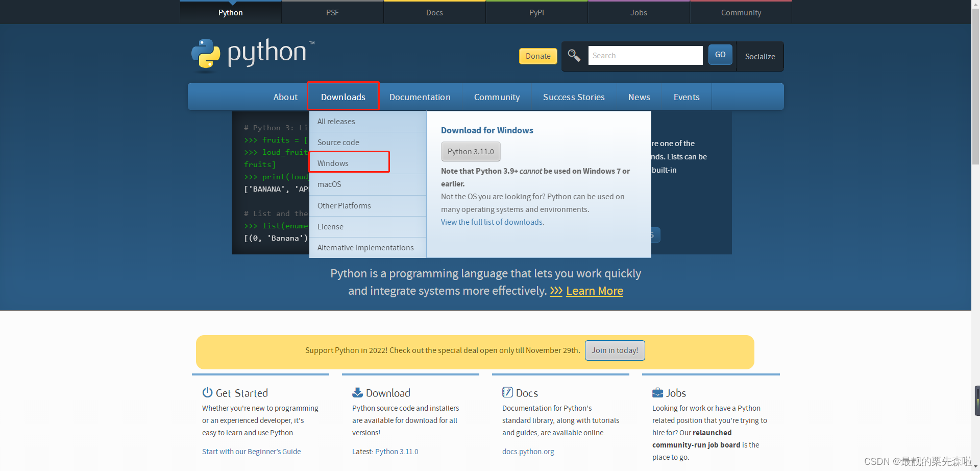Click the magnifying glass search icon
980x471 pixels.
[574, 55]
